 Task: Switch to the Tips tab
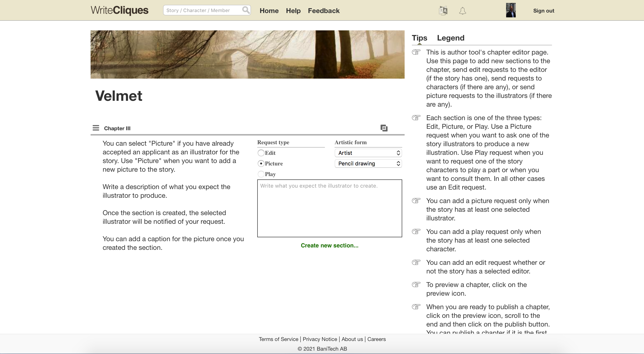[x=419, y=38]
